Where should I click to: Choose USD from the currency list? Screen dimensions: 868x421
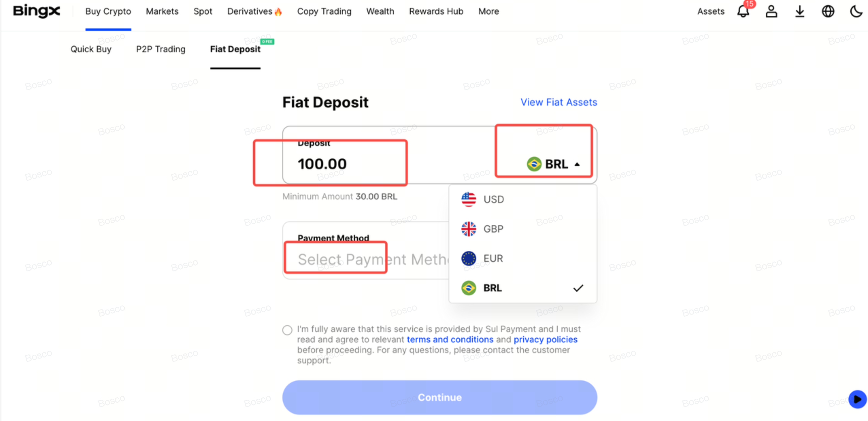click(493, 199)
